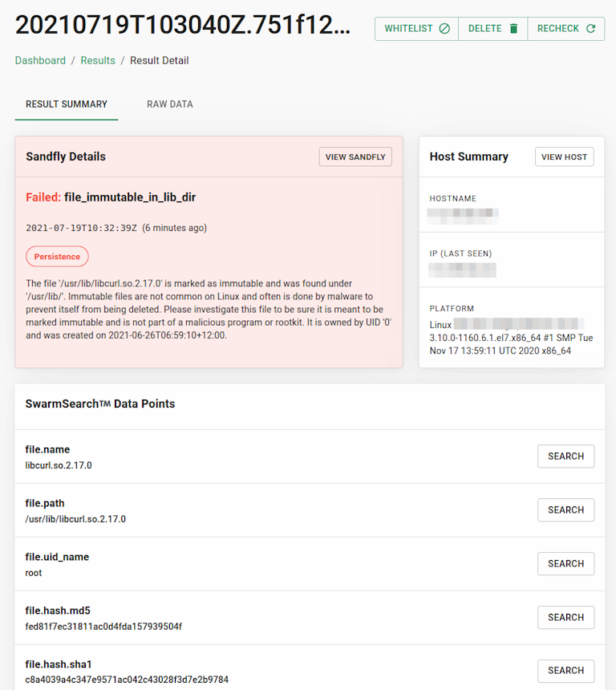Search by file.uid_name data point

[565, 564]
